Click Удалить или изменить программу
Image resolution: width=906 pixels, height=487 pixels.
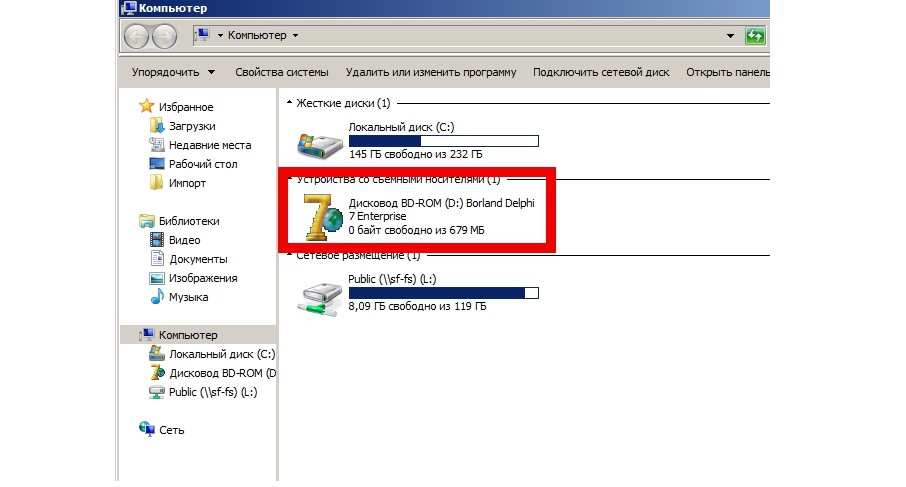click(x=430, y=72)
